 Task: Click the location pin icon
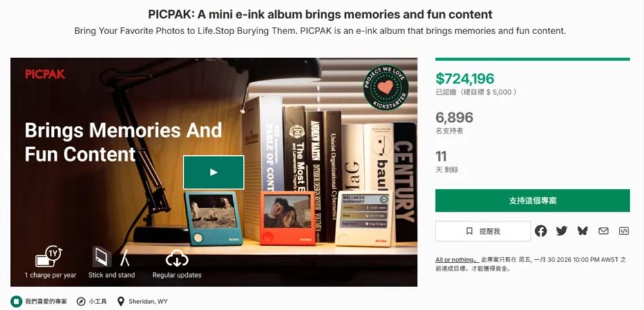pyautogui.click(x=121, y=301)
